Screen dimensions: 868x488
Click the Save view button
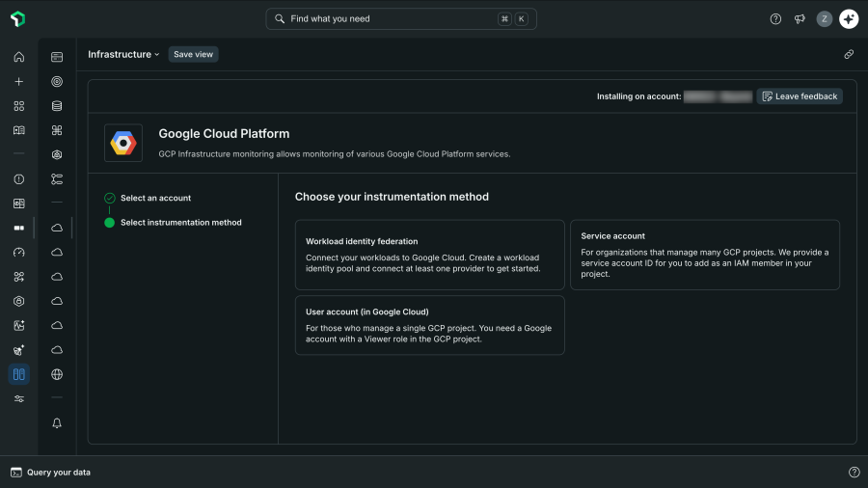[193, 54]
